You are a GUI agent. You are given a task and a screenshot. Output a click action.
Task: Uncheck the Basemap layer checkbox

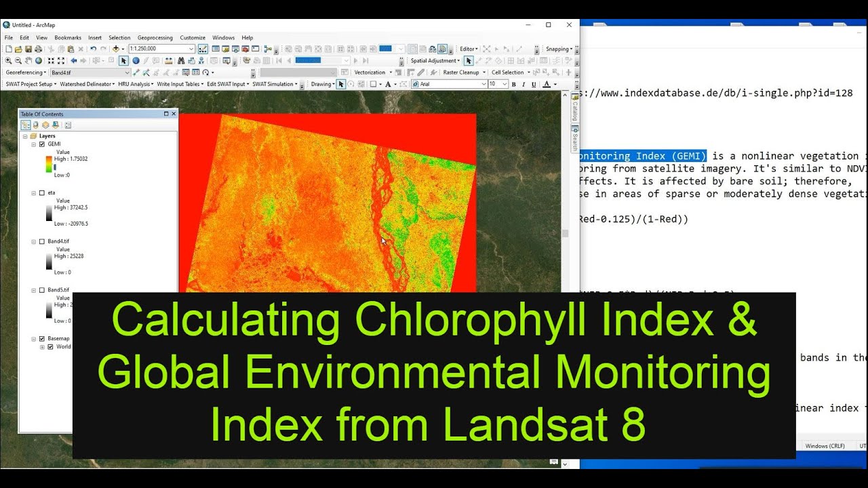coord(42,339)
